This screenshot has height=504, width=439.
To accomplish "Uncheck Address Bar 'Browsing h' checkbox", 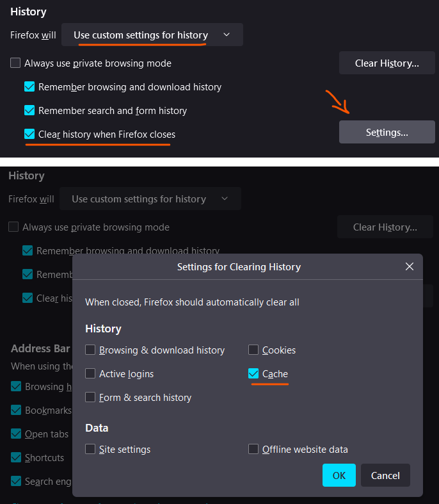I will coord(16,386).
